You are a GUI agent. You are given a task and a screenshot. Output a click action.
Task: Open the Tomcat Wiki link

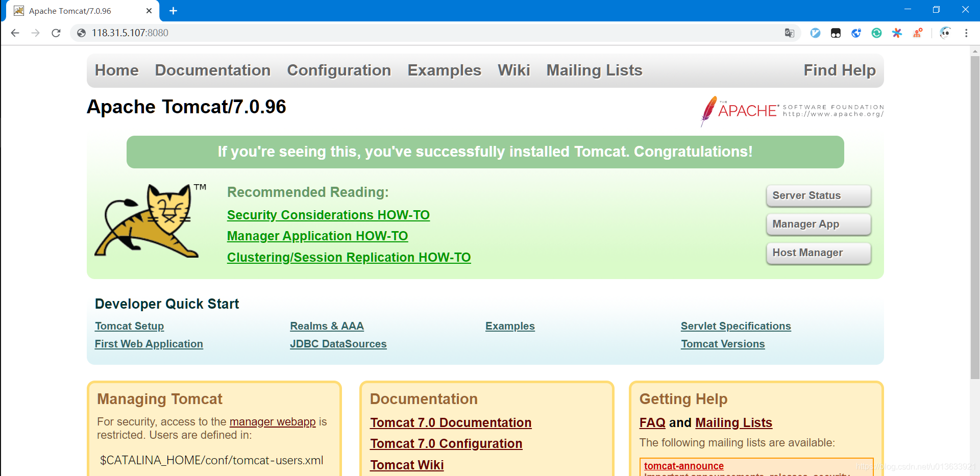coord(407,465)
